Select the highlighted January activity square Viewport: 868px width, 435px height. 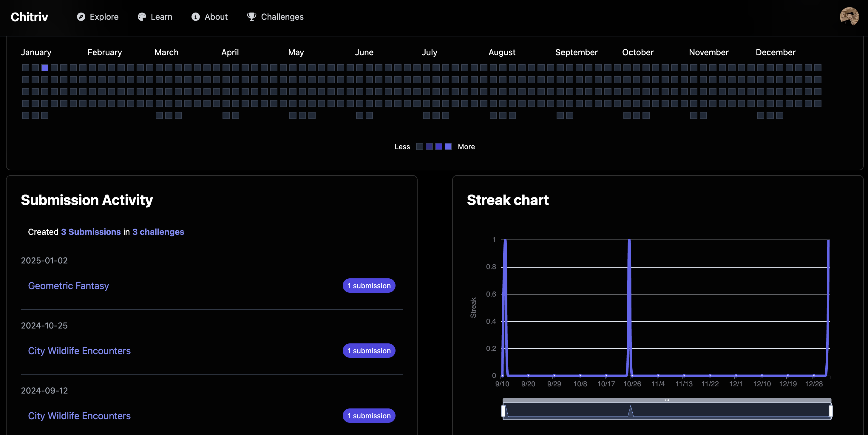44,68
